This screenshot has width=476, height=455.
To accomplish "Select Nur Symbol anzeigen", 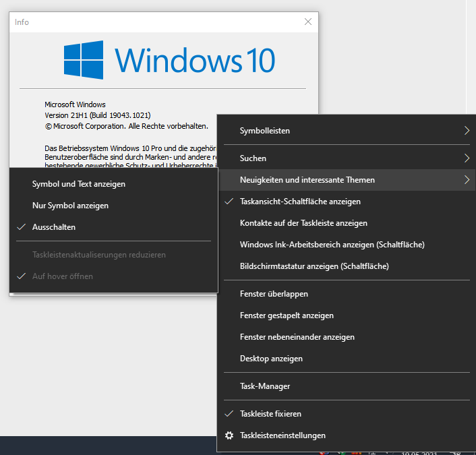I will click(114, 206).
